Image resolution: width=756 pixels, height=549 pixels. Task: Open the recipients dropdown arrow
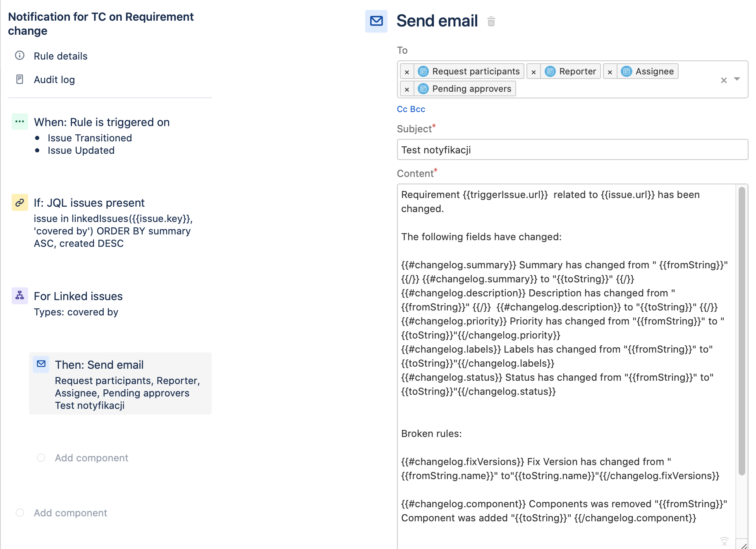(737, 80)
